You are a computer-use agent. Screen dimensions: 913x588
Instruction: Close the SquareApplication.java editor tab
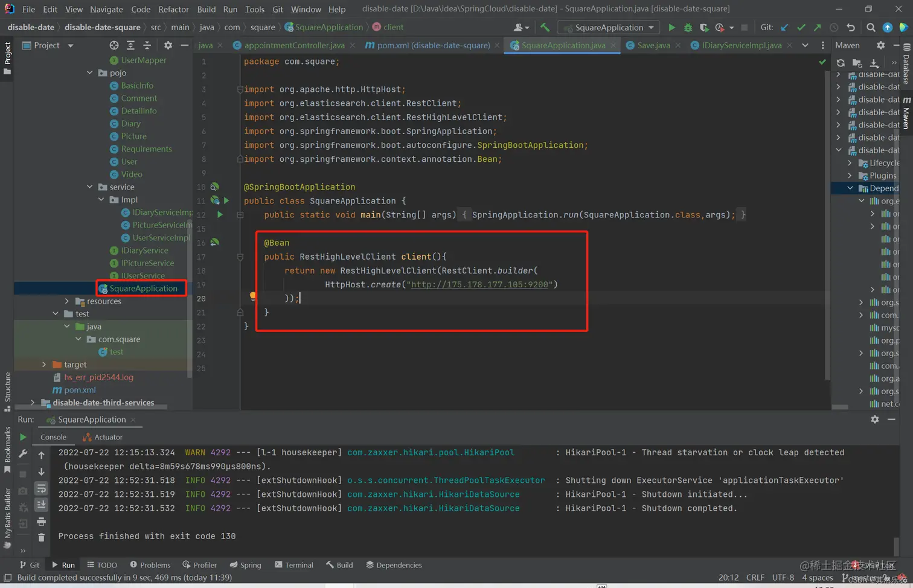(x=613, y=45)
